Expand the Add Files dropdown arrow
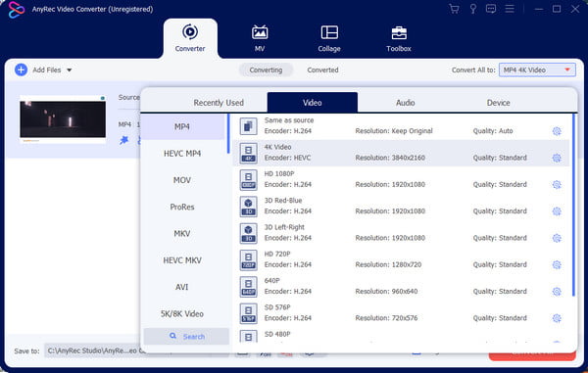The width and height of the screenshot is (588, 373). (x=69, y=70)
